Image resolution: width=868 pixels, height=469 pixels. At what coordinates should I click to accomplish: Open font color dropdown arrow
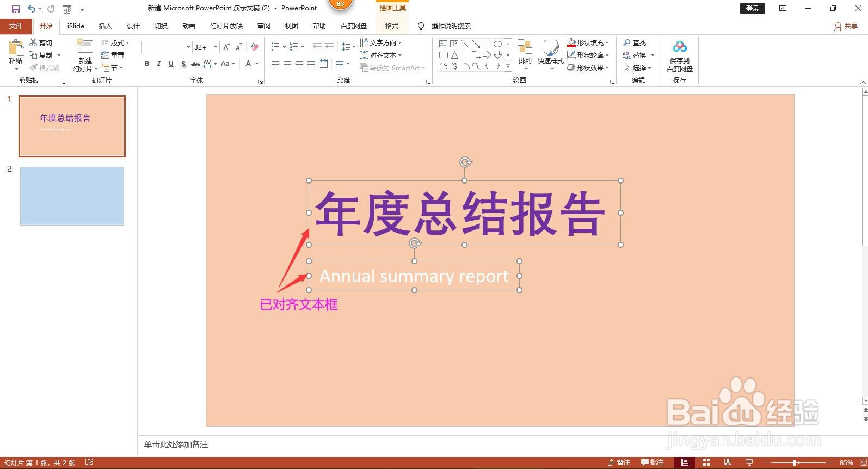pos(257,64)
